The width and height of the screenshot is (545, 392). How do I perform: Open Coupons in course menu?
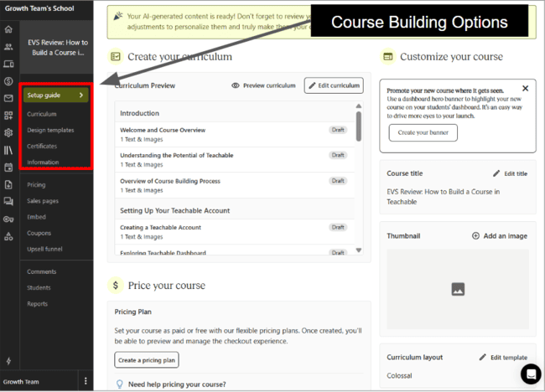point(39,233)
